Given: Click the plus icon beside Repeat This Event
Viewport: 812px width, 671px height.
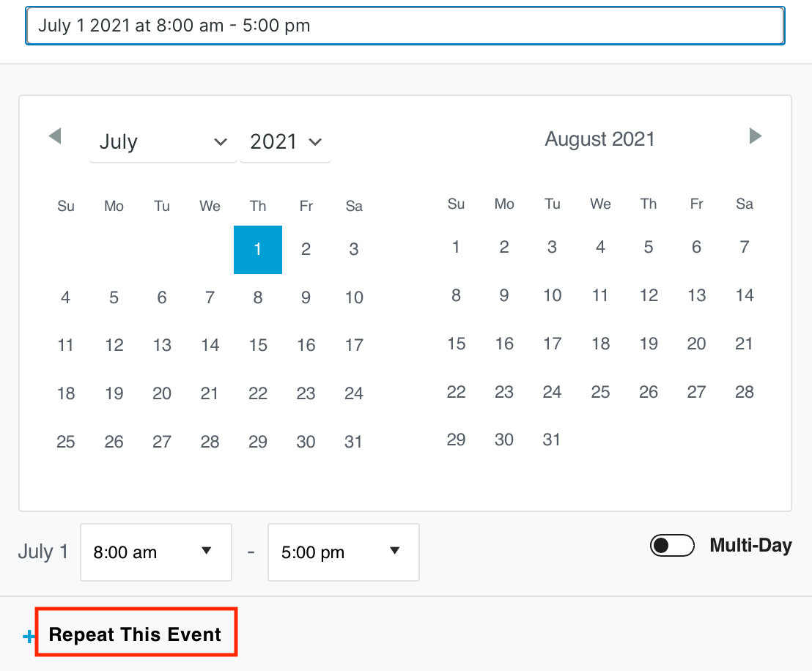Looking at the screenshot, I should tap(29, 637).
